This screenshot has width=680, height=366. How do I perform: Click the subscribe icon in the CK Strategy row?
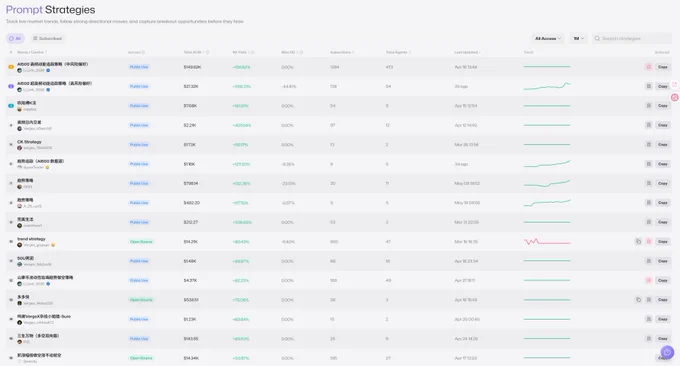[x=649, y=144]
